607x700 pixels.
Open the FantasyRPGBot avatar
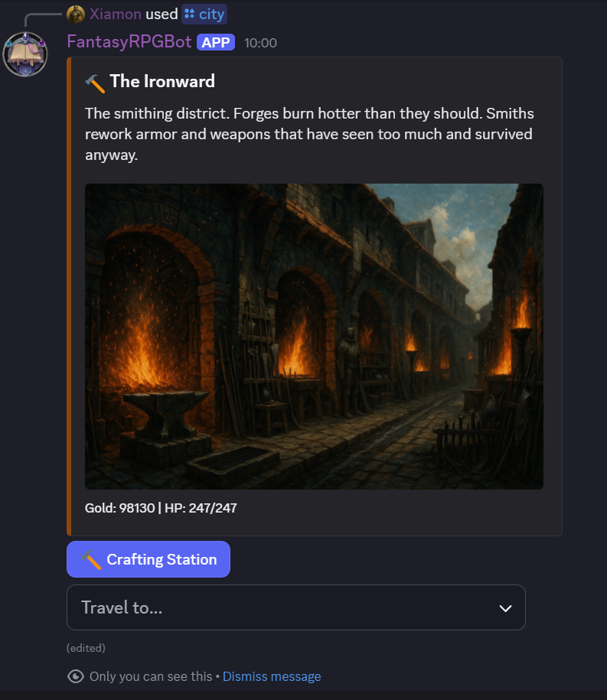(x=25, y=54)
